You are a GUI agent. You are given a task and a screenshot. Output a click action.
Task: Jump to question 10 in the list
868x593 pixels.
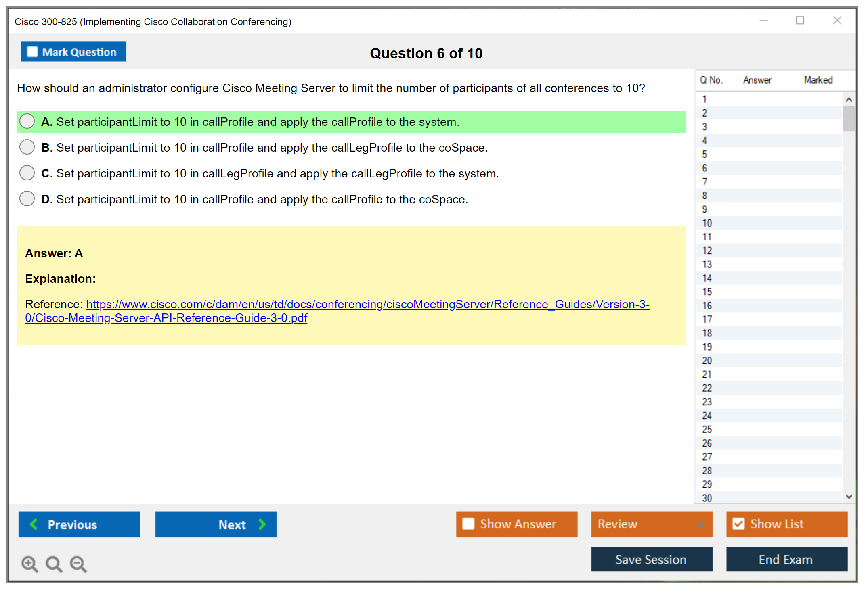[707, 223]
